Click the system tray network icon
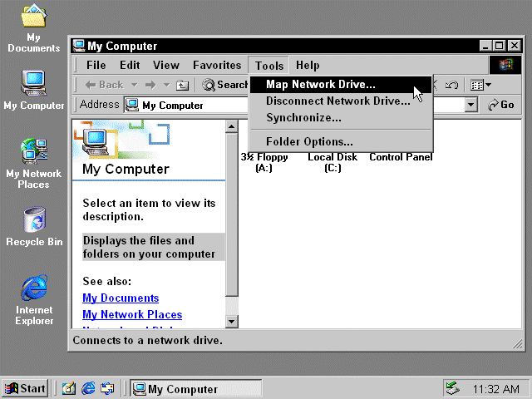 coord(452,388)
